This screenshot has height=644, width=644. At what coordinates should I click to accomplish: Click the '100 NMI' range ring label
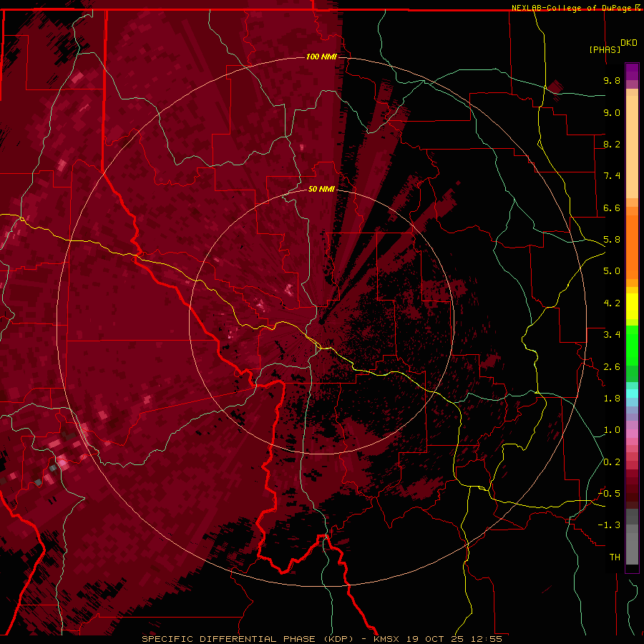click(321, 57)
